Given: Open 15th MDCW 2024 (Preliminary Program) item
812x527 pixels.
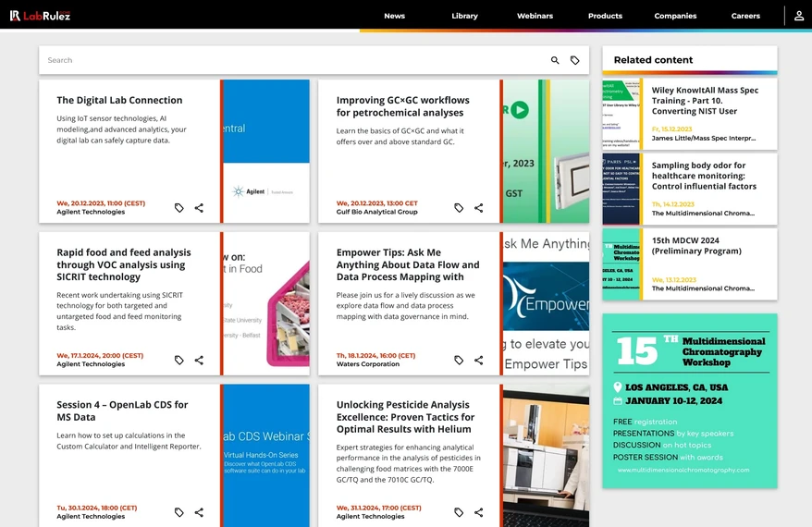Looking at the screenshot, I should coord(696,245).
